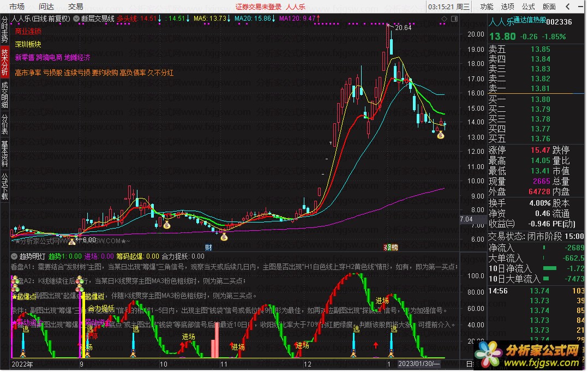Click the 涨榜 event marker below the chart
This screenshot has height=372, width=588.
[391, 248]
